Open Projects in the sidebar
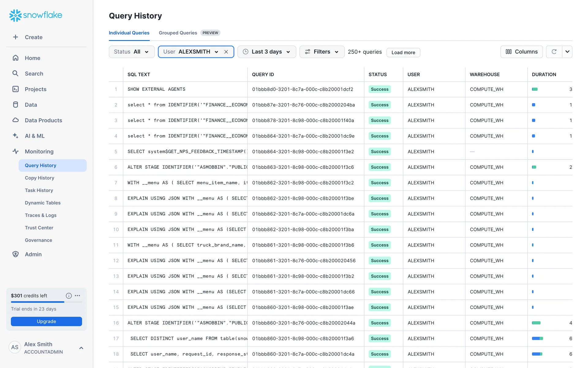 [x=35, y=89]
